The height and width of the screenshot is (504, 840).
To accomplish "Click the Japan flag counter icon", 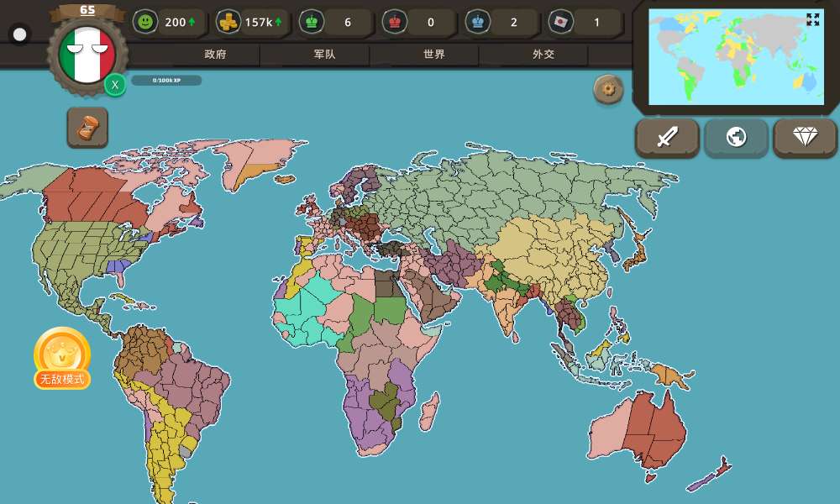I will 561,22.
